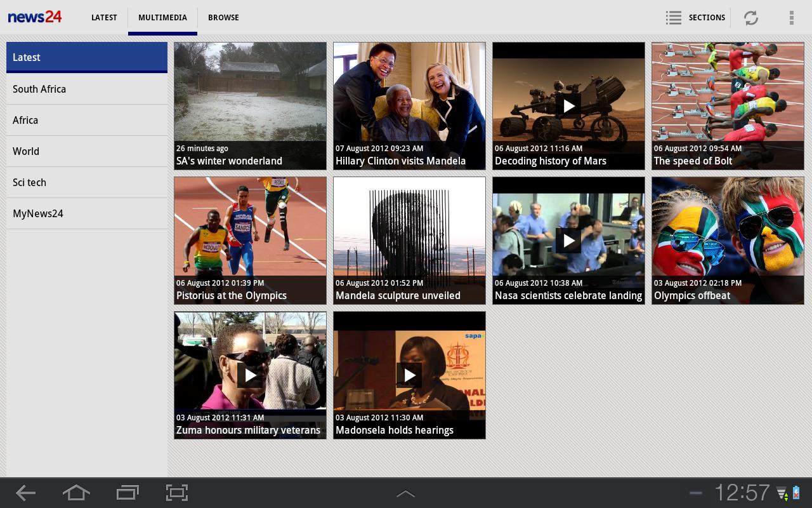Viewport: 812px width, 508px height.
Task: Click the Decoding history of Mars title
Action: coord(551,161)
